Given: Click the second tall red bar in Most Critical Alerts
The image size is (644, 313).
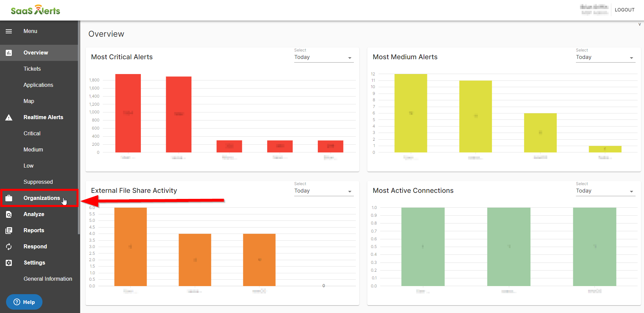Looking at the screenshot, I should coord(179,114).
